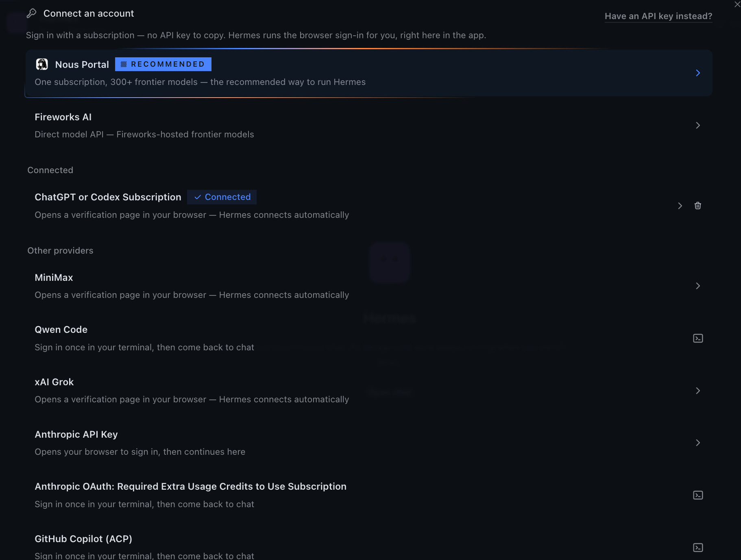Choose the Anthropic API Key title

(76, 434)
